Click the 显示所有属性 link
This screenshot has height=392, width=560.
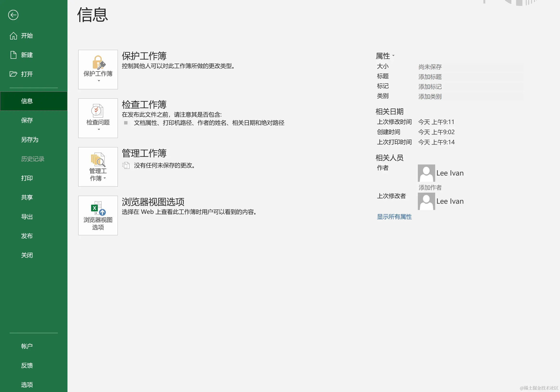tap(394, 217)
